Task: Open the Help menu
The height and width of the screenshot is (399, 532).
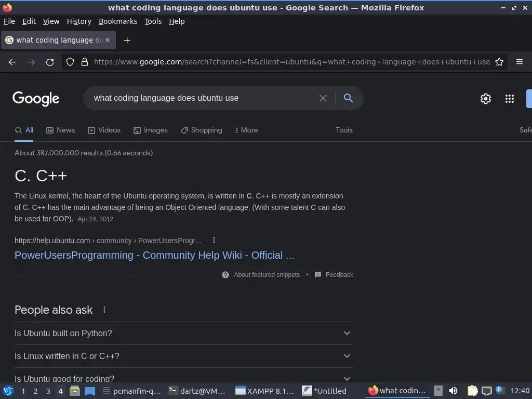Action: click(177, 21)
